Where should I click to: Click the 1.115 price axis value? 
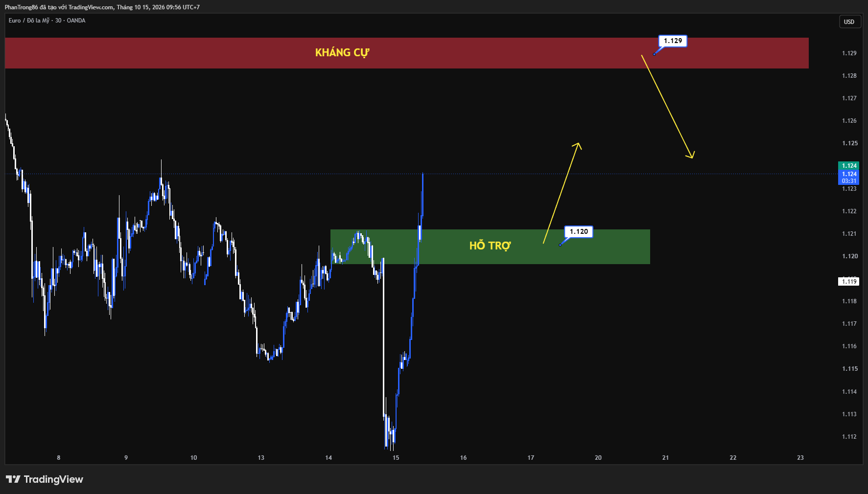pyautogui.click(x=849, y=369)
